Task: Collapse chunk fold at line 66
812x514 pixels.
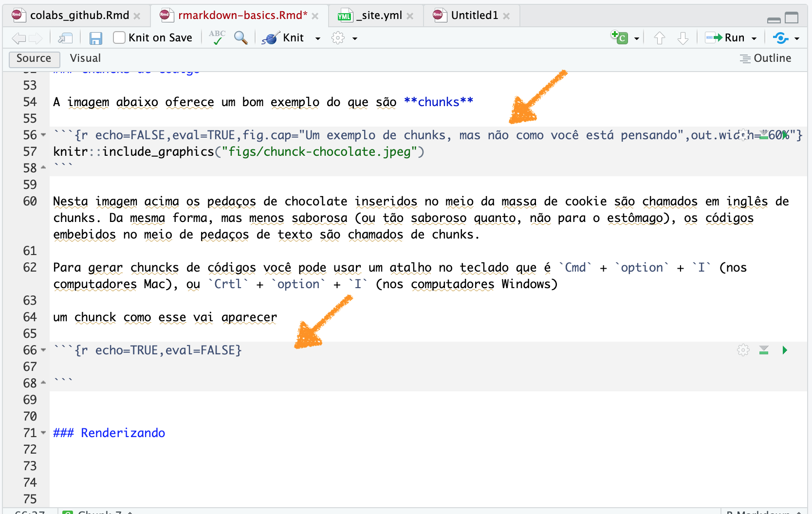Action: point(43,350)
